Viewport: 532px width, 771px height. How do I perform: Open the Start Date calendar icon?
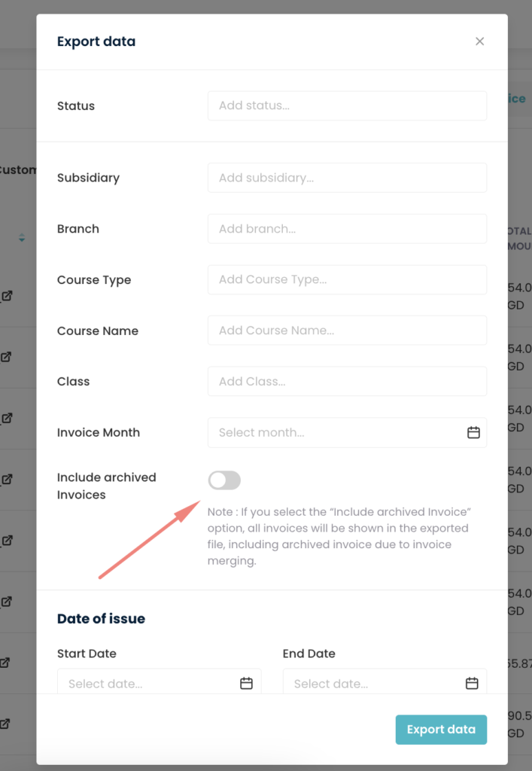pos(246,683)
